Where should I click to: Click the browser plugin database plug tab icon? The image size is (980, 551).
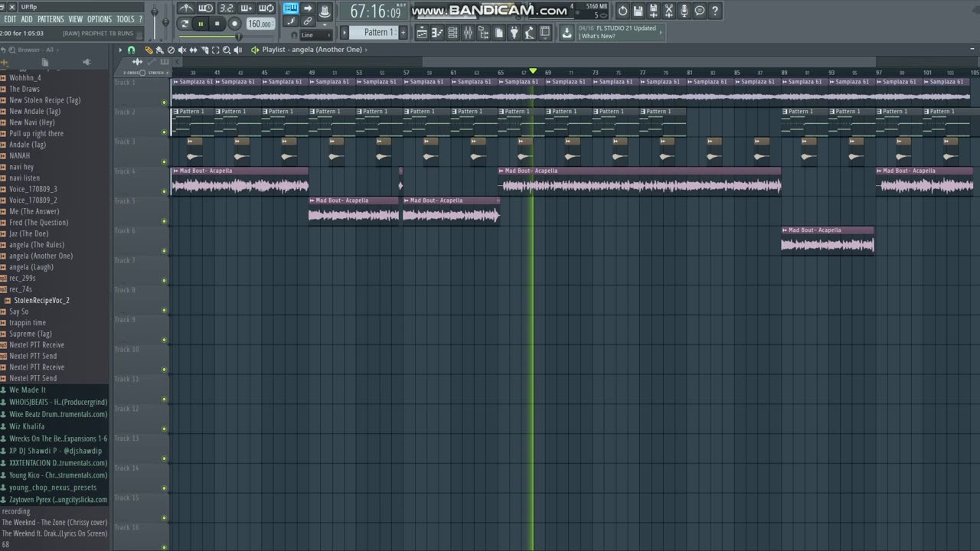click(x=87, y=62)
